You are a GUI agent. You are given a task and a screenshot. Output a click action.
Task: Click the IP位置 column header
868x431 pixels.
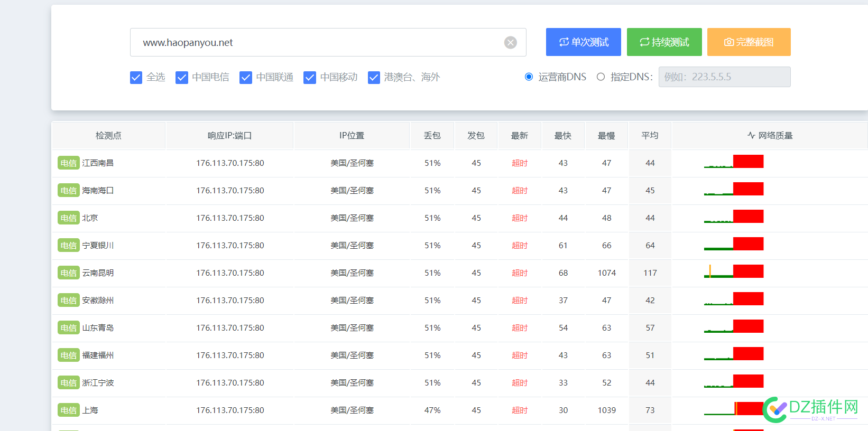coord(352,136)
